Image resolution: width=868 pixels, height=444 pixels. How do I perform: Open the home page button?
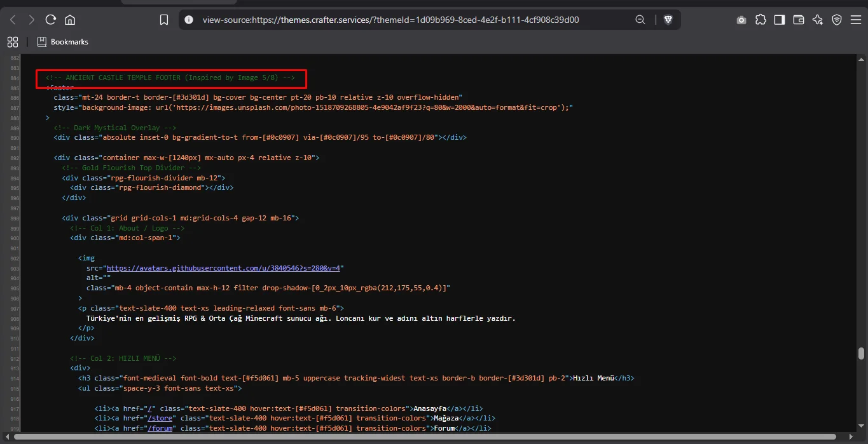coord(70,20)
